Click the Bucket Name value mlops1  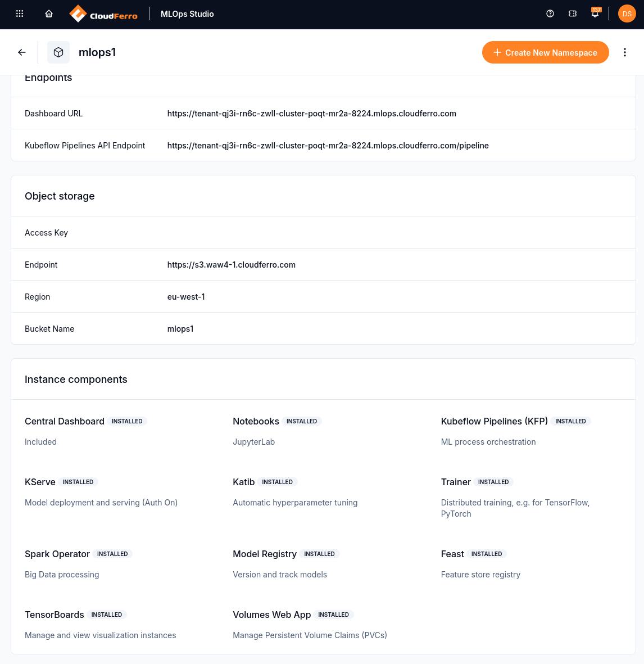tap(180, 328)
